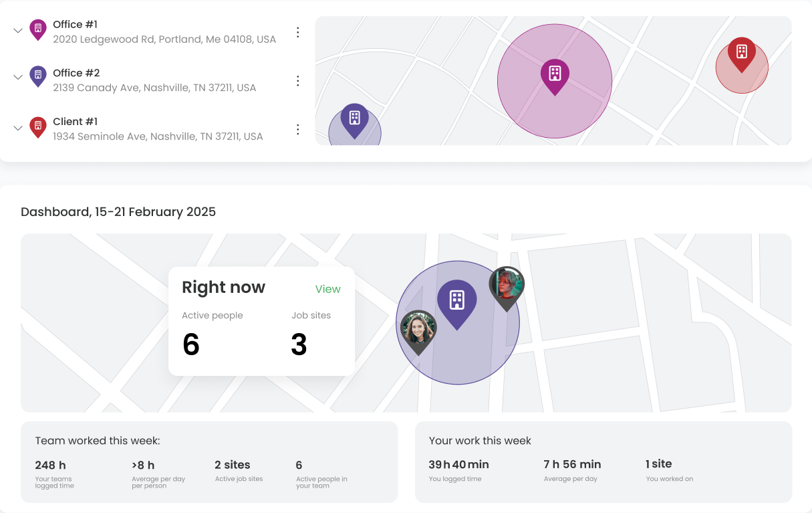Click the red-haired person avatar pin
Screen dimensions: 812x513
[507, 288]
